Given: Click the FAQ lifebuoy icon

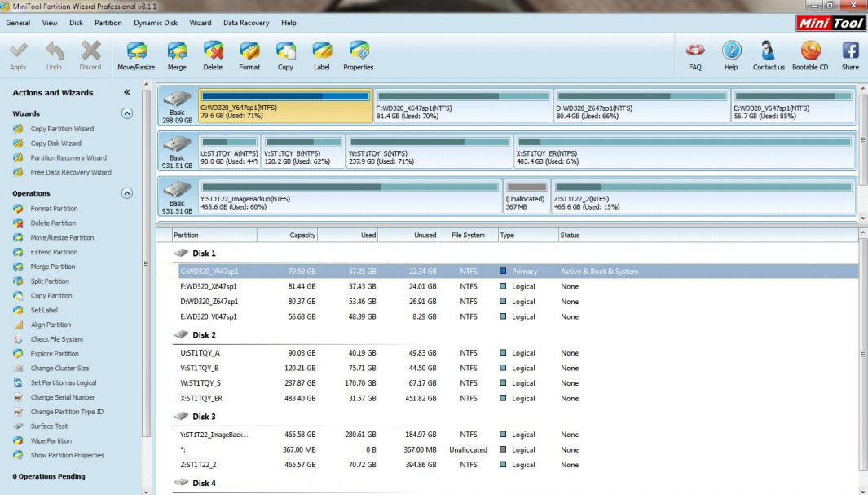Looking at the screenshot, I should click(695, 51).
